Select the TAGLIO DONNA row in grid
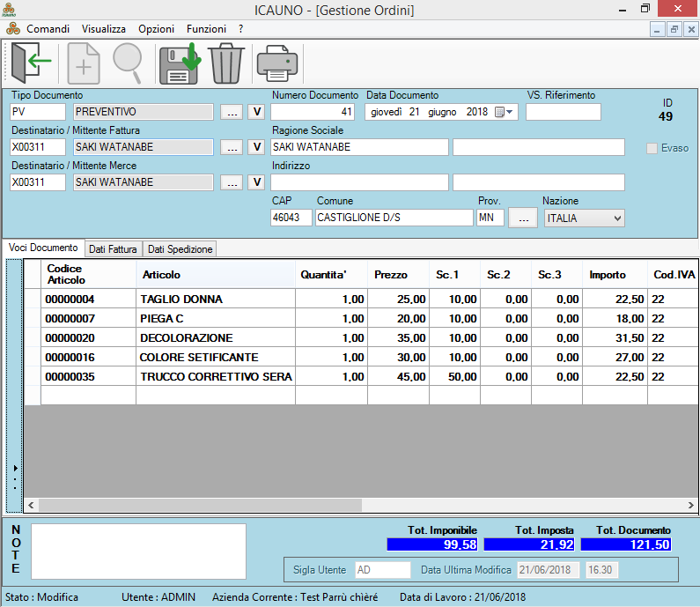The width and height of the screenshot is (700, 607). pos(181,300)
